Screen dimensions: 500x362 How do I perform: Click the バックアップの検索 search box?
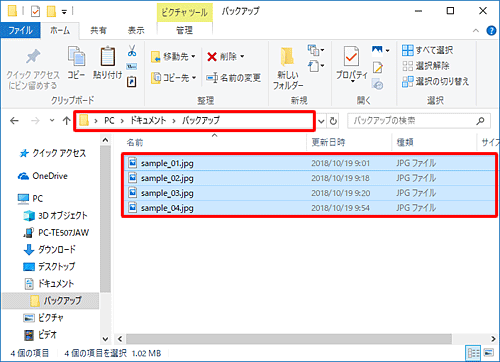pos(419,121)
